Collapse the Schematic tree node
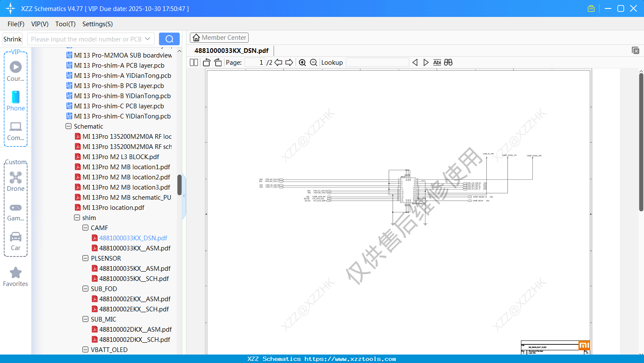 point(68,126)
